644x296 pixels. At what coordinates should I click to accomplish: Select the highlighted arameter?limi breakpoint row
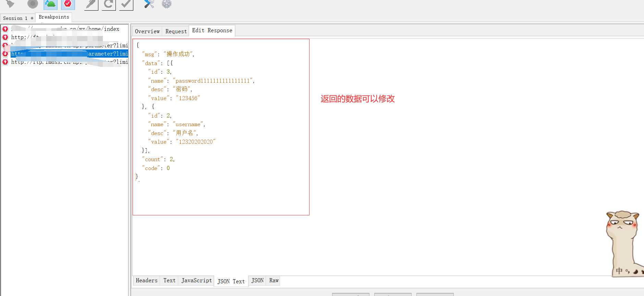(65, 54)
